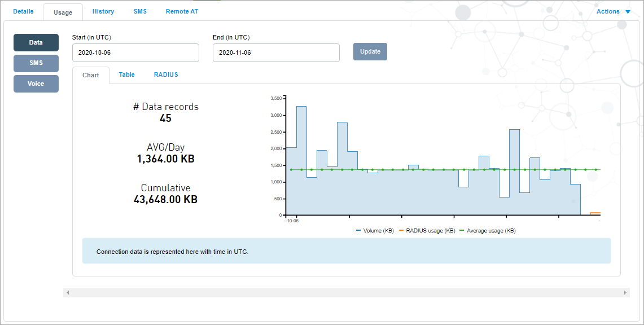Click the # Data records heading
644x325 pixels.
coord(165,107)
